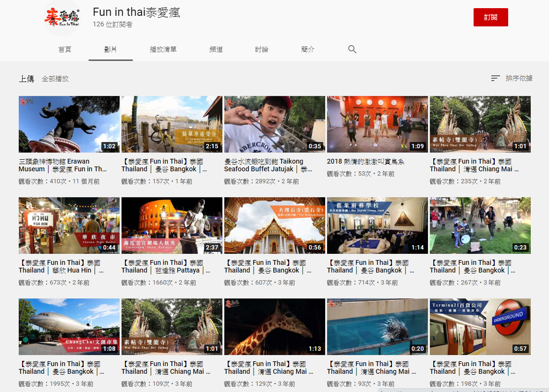The image size is (549, 392).
Task: Play the Terminal 21 Underground sign video
Action: point(480,327)
